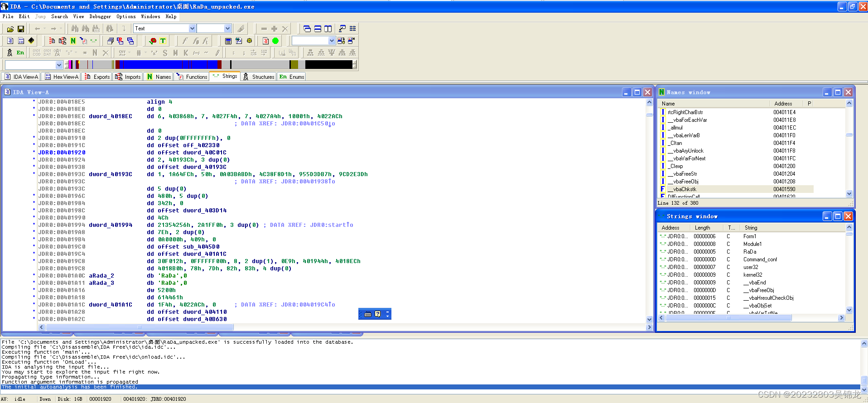Click the toolbar Exports window icon
868x403 pixels.
[52, 41]
